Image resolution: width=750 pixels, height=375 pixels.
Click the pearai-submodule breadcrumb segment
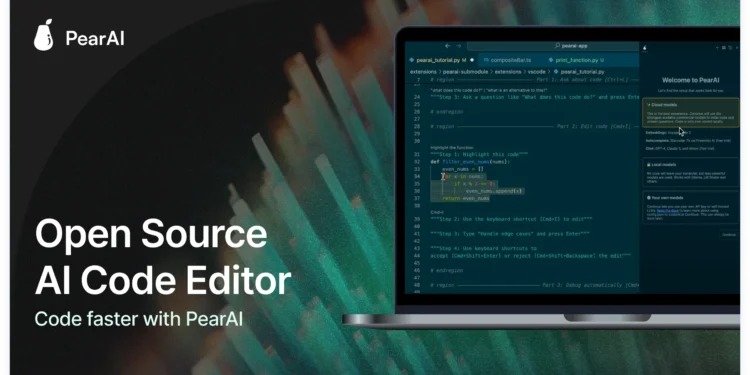point(465,72)
